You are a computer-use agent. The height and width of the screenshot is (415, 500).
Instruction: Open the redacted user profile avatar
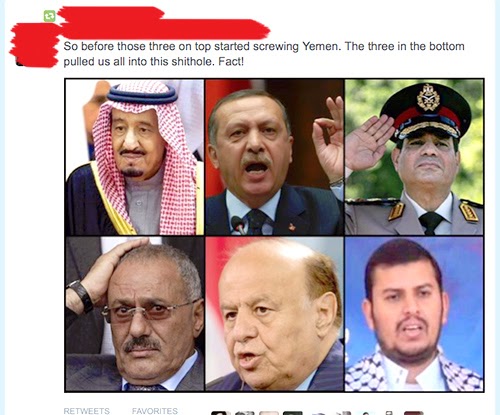click(x=35, y=45)
